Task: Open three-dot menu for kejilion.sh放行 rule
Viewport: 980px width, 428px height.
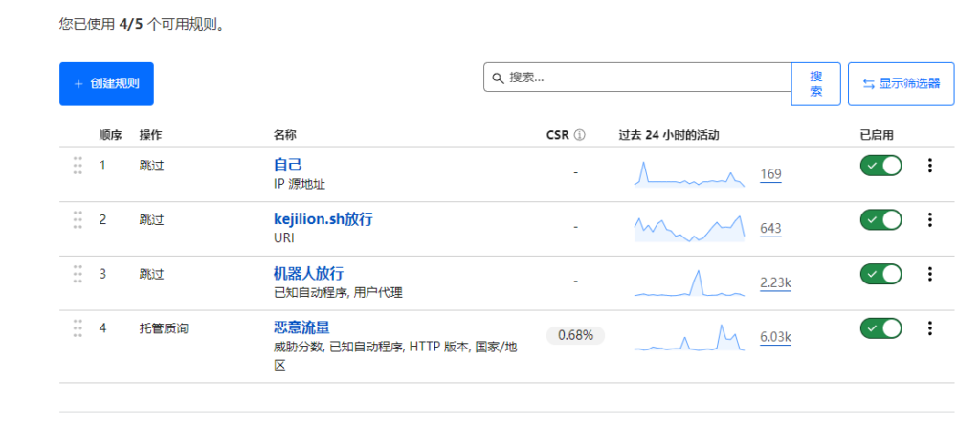Action: [x=929, y=220]
